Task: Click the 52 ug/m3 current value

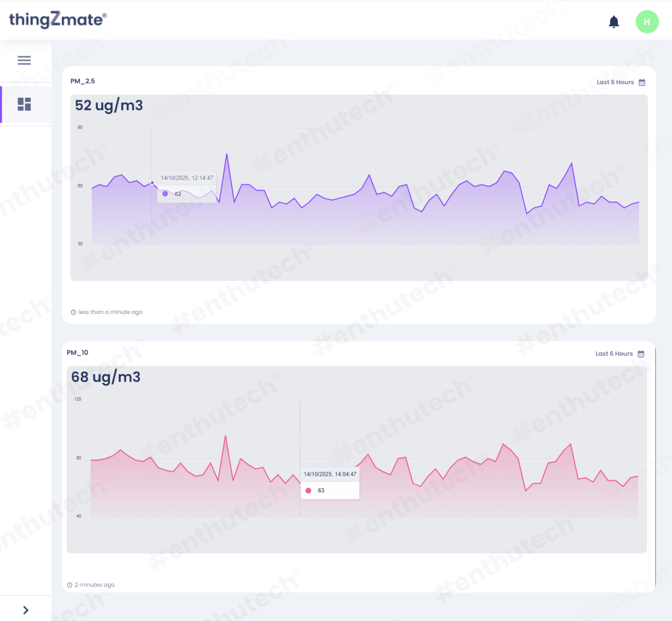Action: 109,106
